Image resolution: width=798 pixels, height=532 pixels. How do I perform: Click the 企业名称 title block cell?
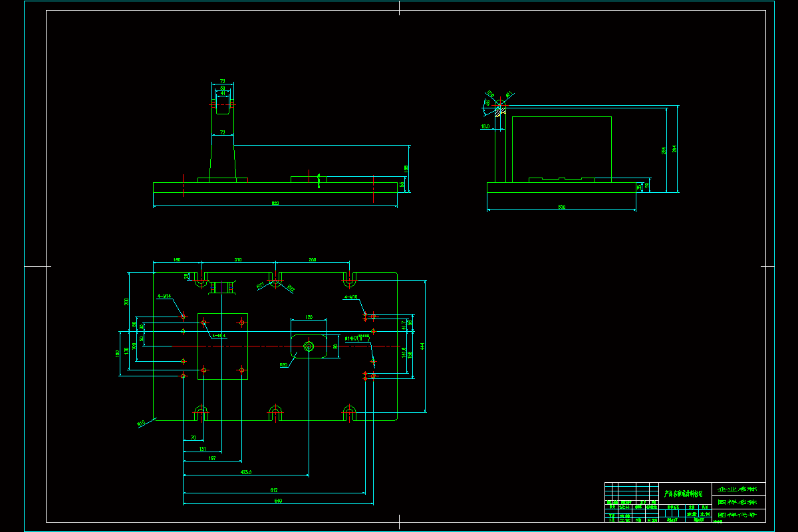click(x=739, y=489)
